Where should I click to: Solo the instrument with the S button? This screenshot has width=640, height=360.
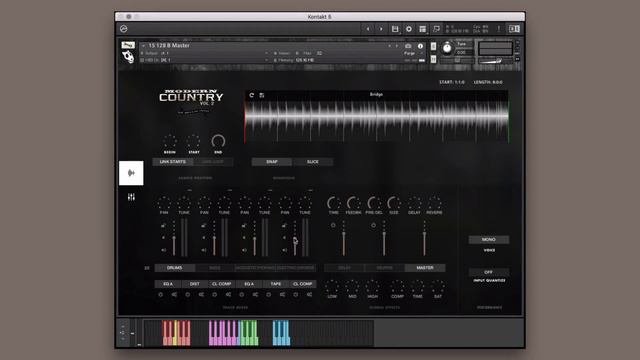tap(433, 46)
